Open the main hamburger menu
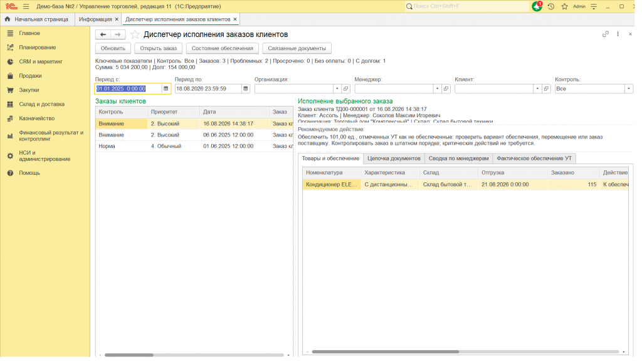The image size is (642, 364). click(x=26, y=6)
